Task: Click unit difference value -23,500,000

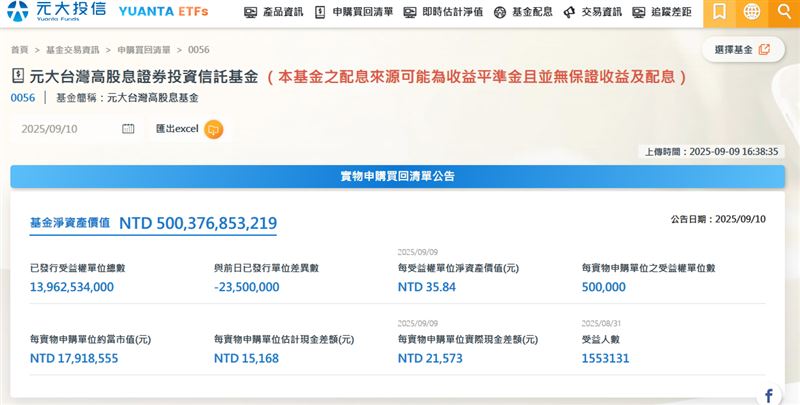Action: (x=246, y=287)
